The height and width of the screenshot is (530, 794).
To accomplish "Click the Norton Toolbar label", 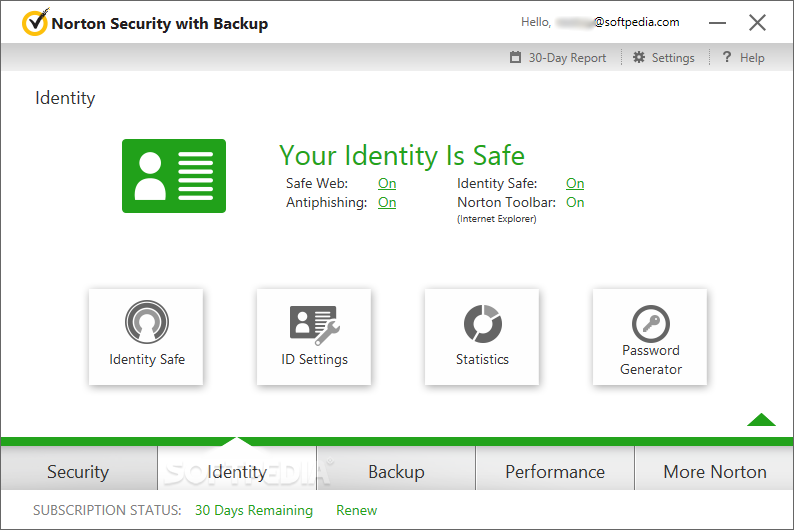I will point(506,202).
